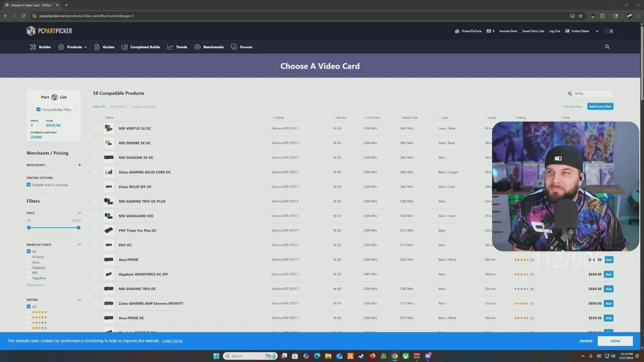Screen dimensions: 644x362
Task: Open Windows Start menu
Action: 216,356
